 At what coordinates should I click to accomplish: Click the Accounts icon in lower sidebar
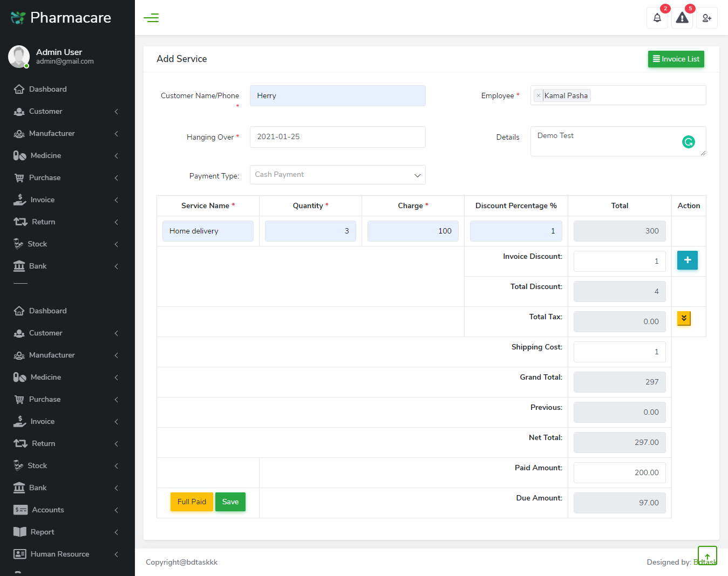20,510
